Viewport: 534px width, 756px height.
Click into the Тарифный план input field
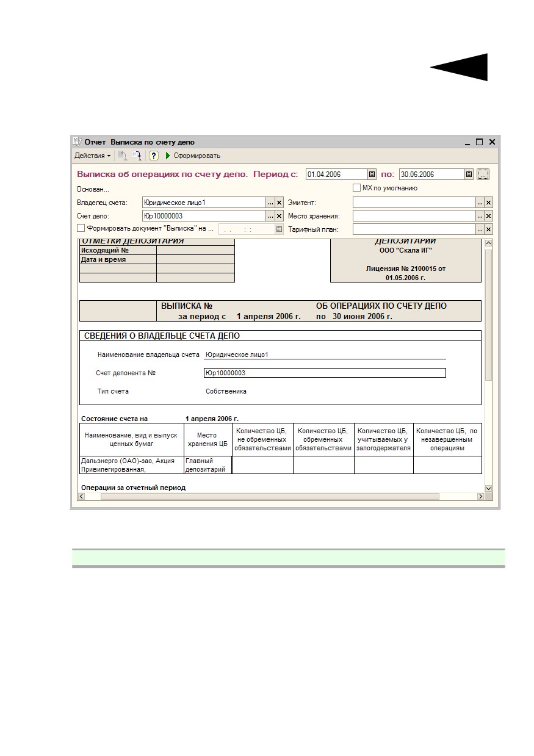click(414, 229)
